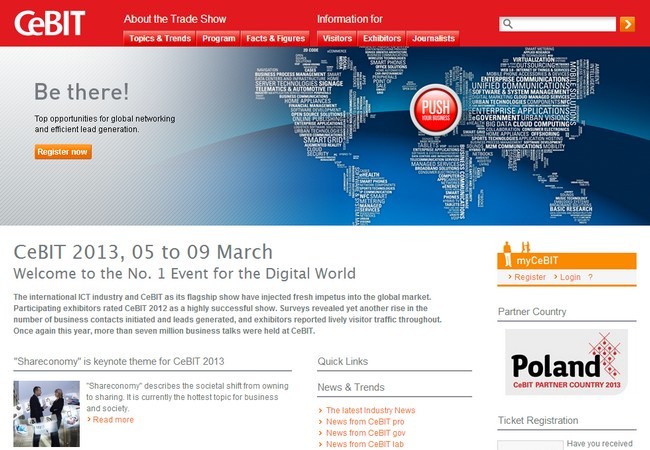Click the myCeBIT Login link
This screenshot has height=450, width=650.
(570, 277)
